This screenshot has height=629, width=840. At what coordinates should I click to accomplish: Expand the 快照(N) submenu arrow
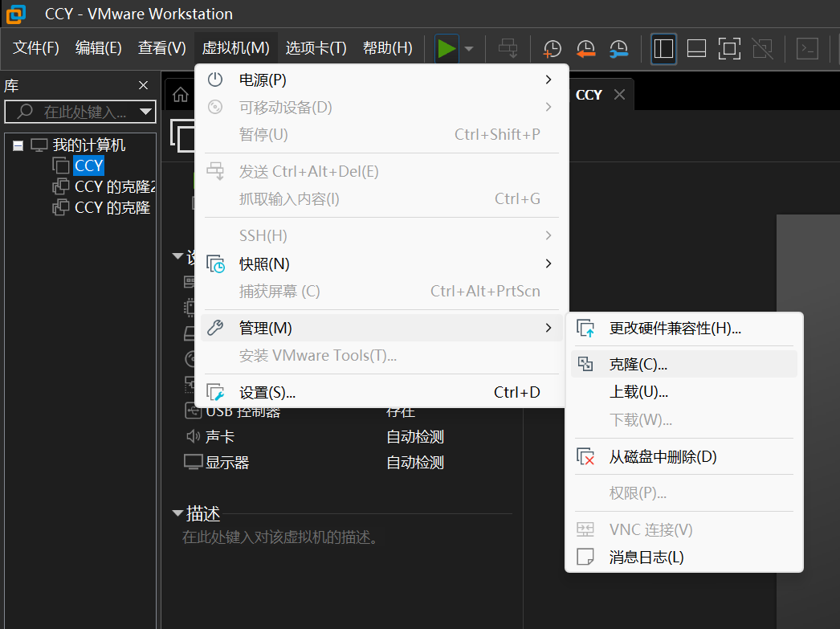(548, 263)
